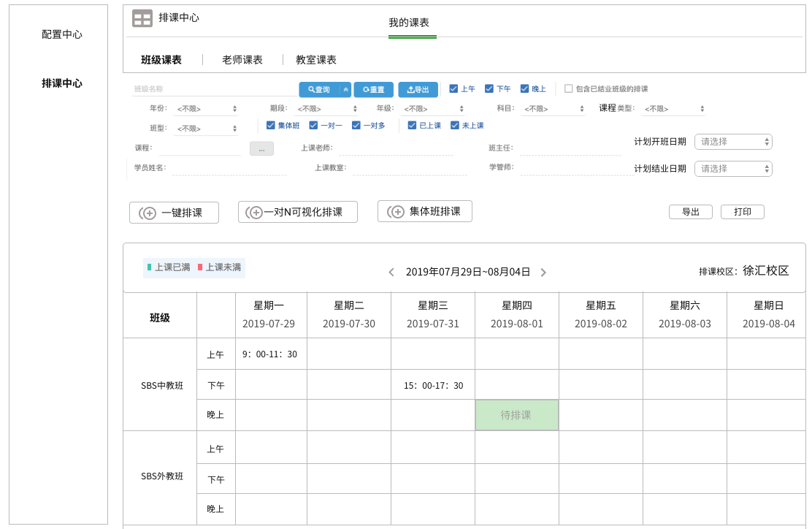Open the 课程类型 dropdown
The height and width of the screenshot is (529, 812).
pos(674,109)
